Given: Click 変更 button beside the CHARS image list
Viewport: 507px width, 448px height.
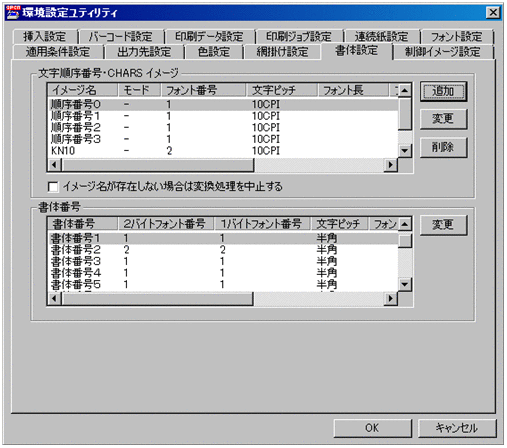Looking at the screenshot, I should pos(443,119).
